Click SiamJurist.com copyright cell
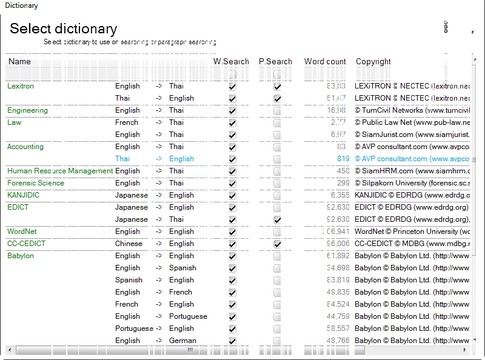The image size is (485, 360). click(x=412, y=135)
